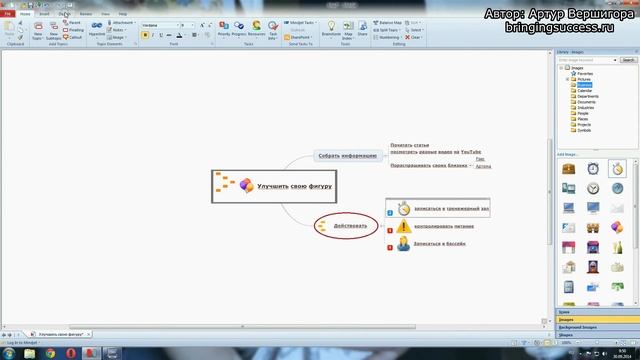Add a Callout topic

(x=72, y=37)
